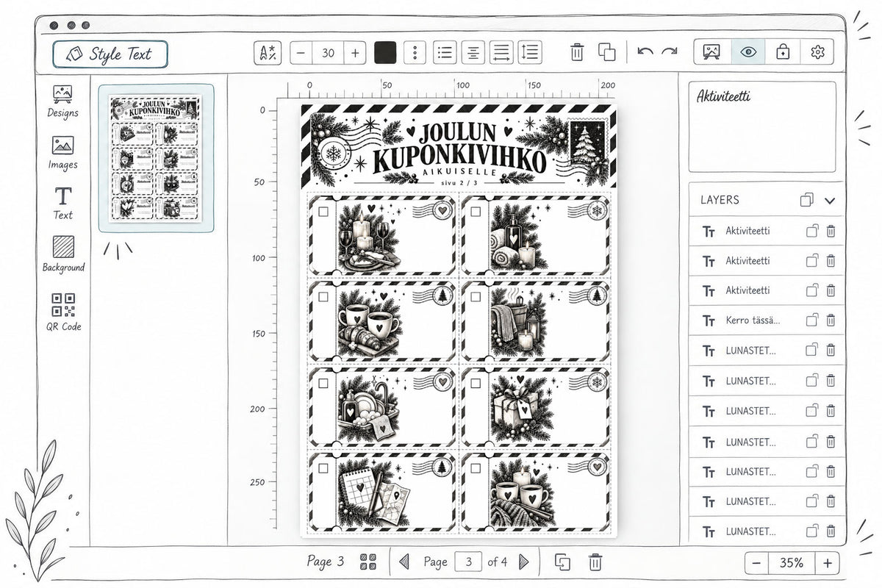882x588 pixels.
Task: Open the font style options icon
Action: (266, 52)
